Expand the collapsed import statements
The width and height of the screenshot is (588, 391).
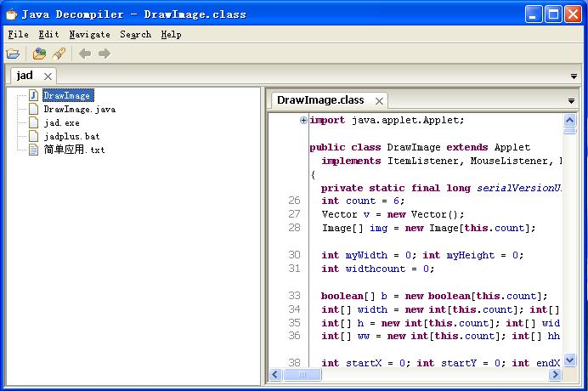click(303, 120)
